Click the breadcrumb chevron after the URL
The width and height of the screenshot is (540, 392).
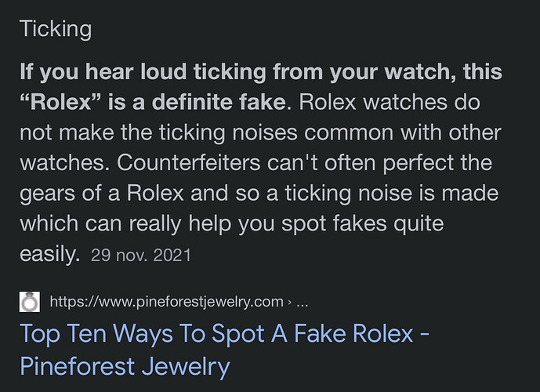pyautogui.click(x=290, y=303)
